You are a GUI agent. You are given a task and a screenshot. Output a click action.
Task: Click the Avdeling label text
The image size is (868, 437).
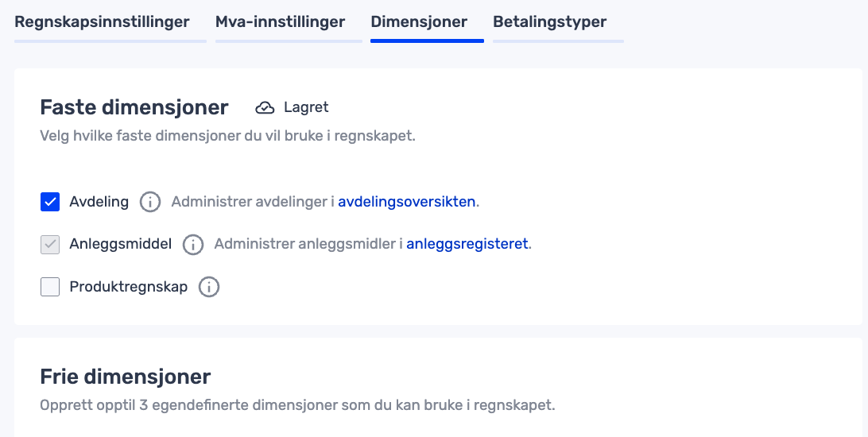pyautogui.click(x=99, y=202)
